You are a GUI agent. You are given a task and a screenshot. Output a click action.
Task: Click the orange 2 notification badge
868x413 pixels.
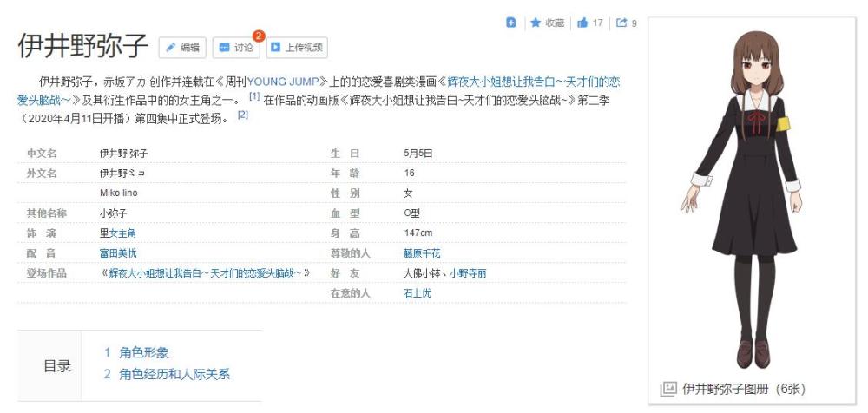tap(259, 36)
